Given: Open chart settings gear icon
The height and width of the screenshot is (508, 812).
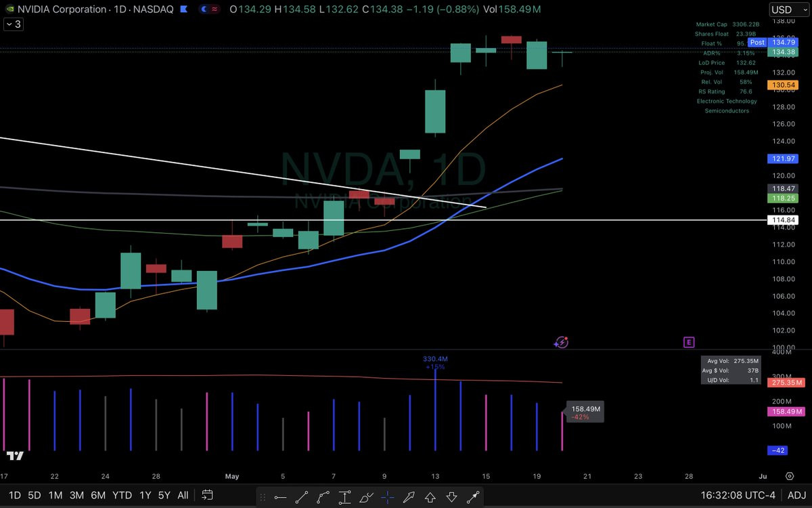Looking at the screenshot, I should coord(790,476).
